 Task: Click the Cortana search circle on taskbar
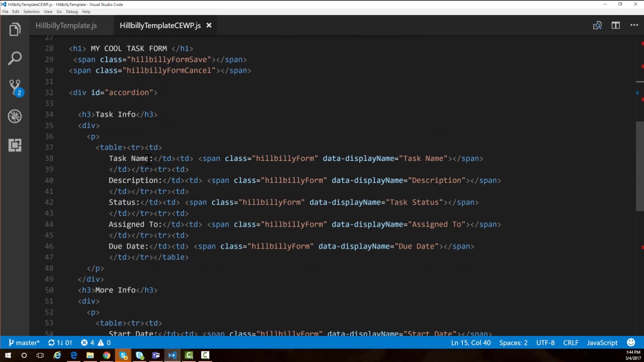tap(24, 355)
